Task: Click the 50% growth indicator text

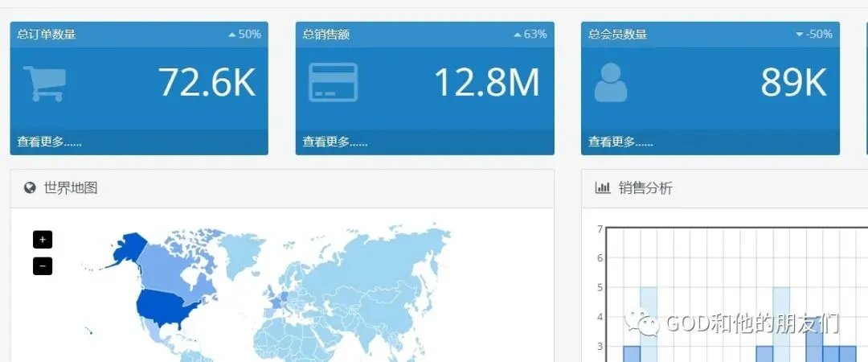Action: coord(250,35)
